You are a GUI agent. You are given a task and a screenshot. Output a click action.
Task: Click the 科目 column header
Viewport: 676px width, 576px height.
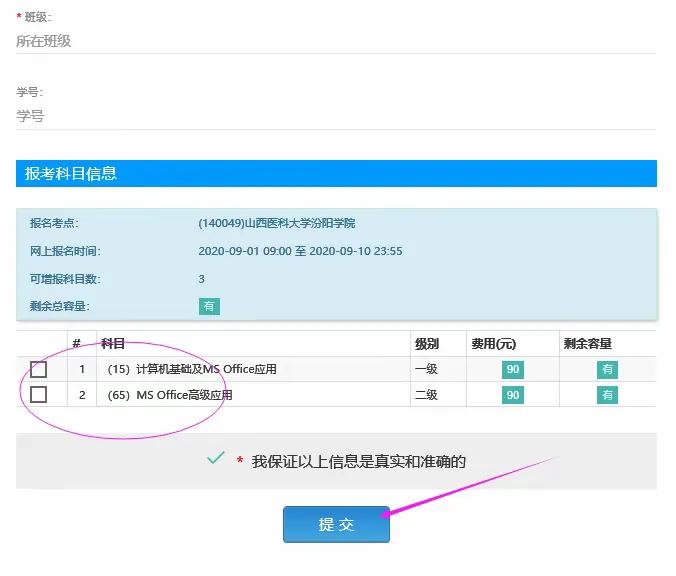[x=113, y=344]
